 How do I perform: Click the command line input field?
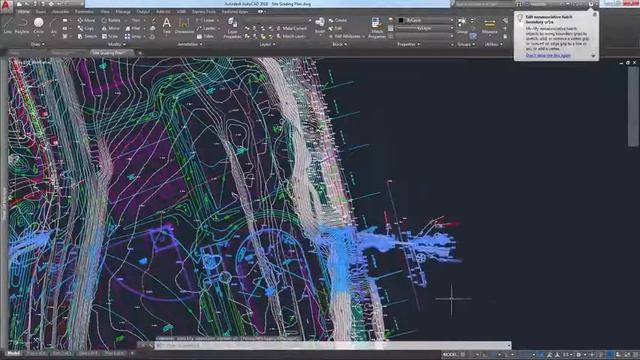pos(333,345)
